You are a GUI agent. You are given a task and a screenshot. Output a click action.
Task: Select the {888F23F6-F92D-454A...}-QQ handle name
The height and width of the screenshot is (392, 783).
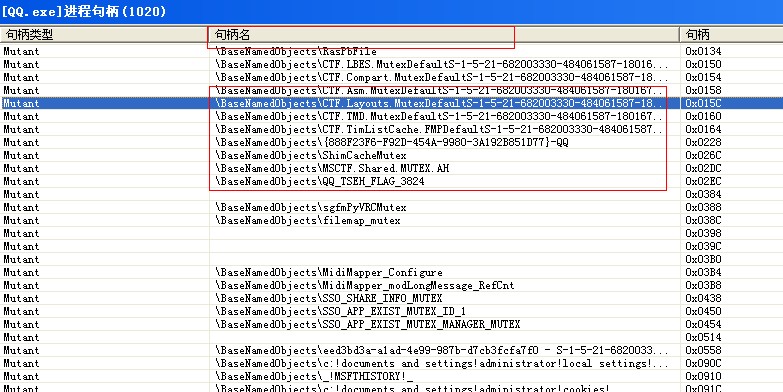(x=392, y=142)
